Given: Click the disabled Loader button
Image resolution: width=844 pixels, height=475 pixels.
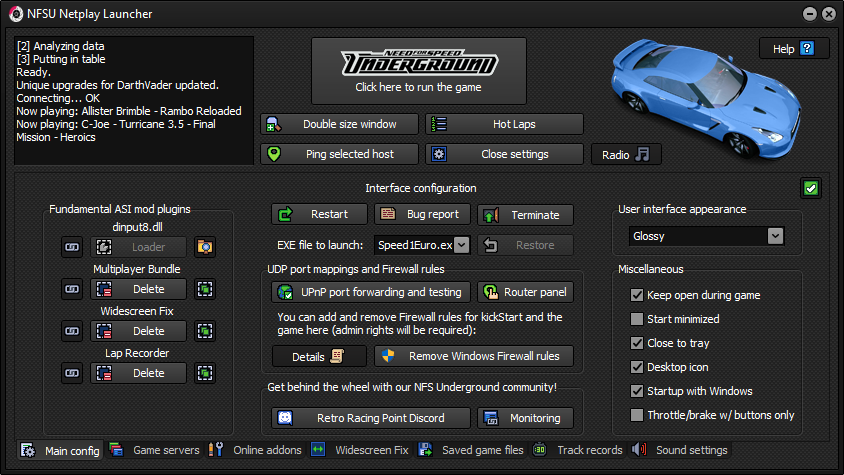Looking at the screenshot, I should pos(138,247).
